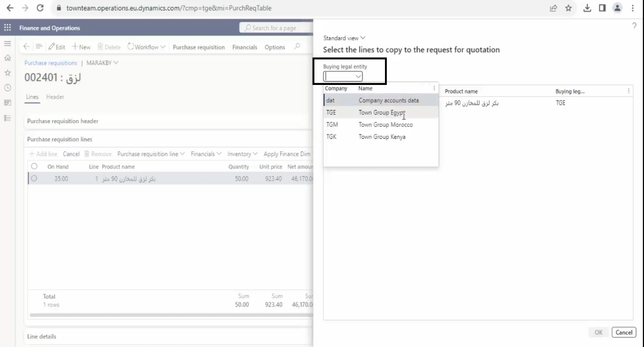The image size is (644, 347).
Task: Select TGK Town Group Kenya row
Action: [x=381, y=137]
